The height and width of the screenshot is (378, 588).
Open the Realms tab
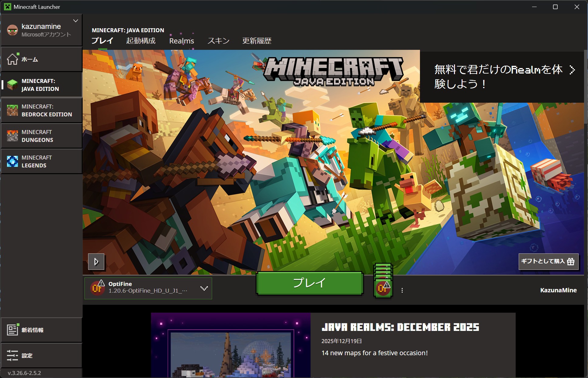point(181,41)
